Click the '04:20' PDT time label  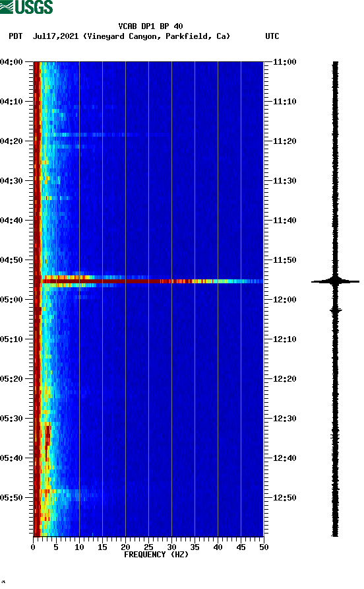click(x=11, y=141)
